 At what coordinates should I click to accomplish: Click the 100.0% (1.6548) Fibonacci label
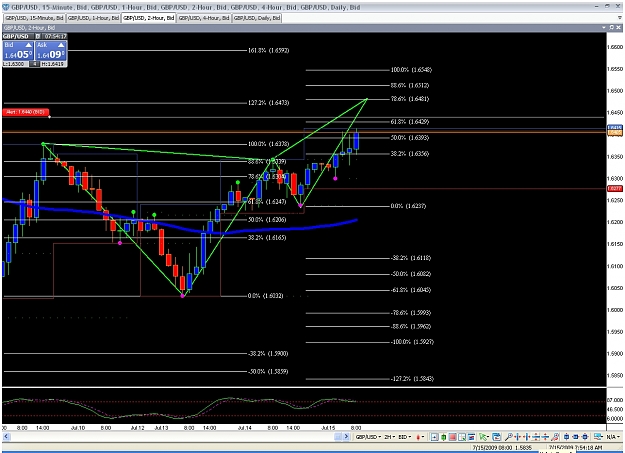point(411,70)
